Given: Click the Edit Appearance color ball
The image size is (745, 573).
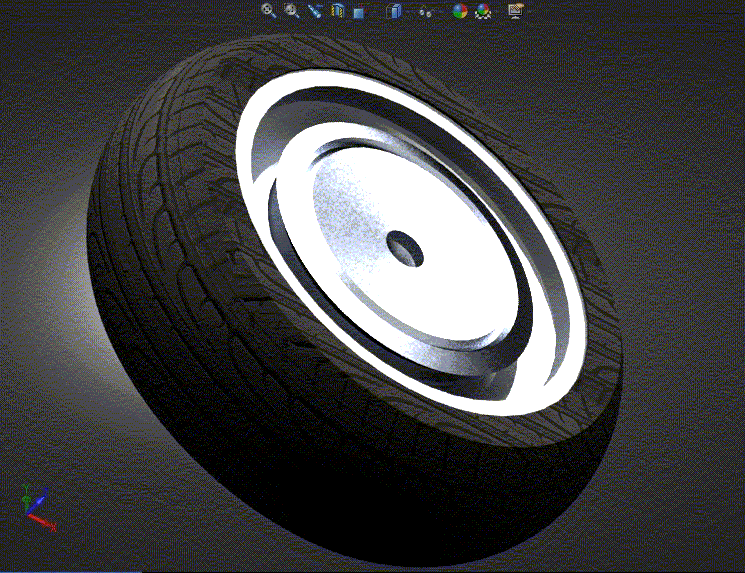Looking at the screenshot, I should (459, 11).
